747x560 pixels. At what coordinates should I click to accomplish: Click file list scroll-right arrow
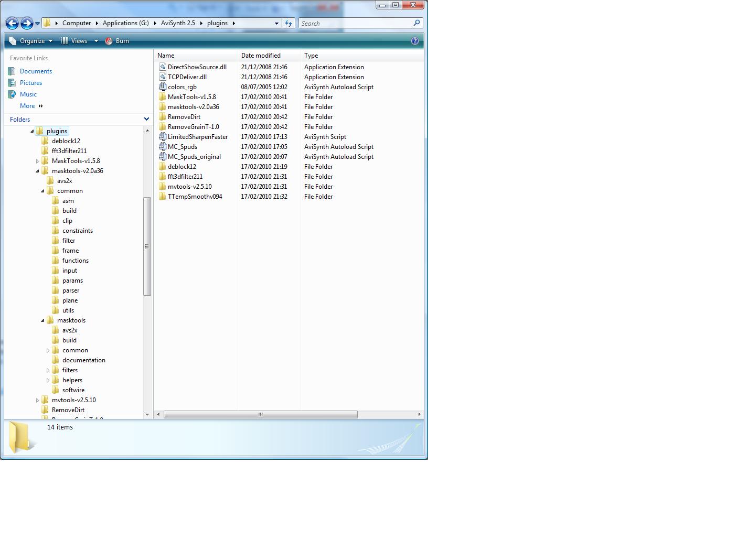pos(419,415)
